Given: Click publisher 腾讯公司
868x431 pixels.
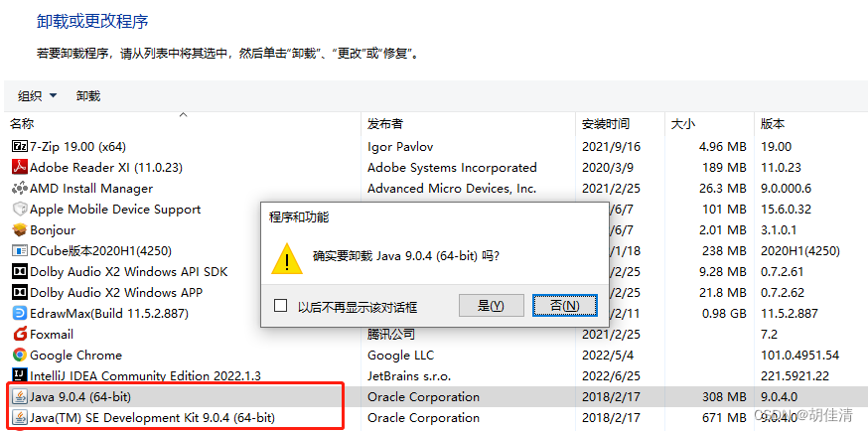Looking at the screenshot, I should (391, 335).
